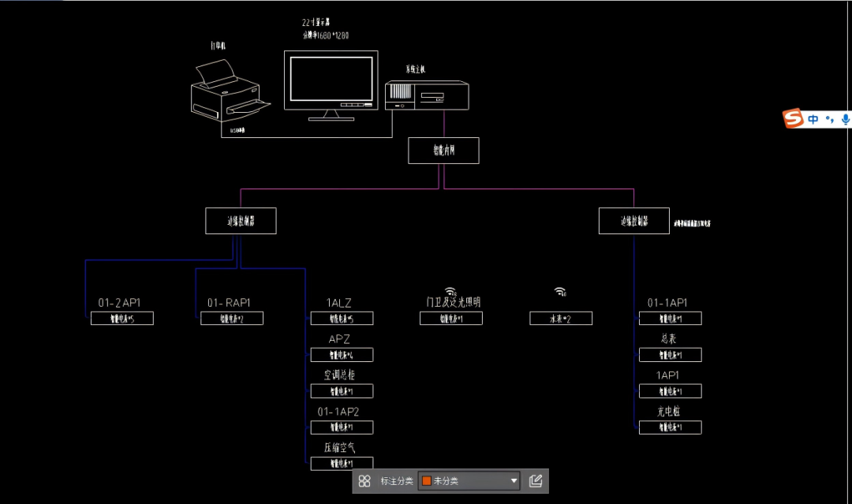The height and width of the screenshot is (504, 852).
Task: Click the microphone icon on the Sogou bar
Action: click(x=846, y=118)
